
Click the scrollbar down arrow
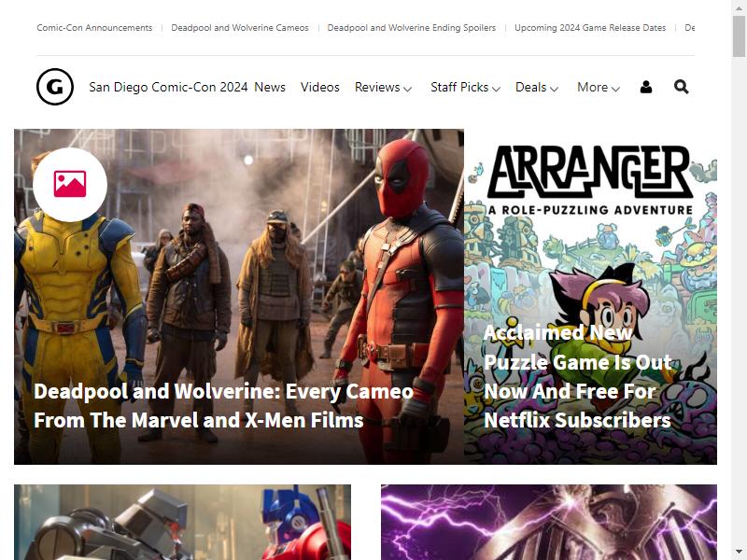739,552
